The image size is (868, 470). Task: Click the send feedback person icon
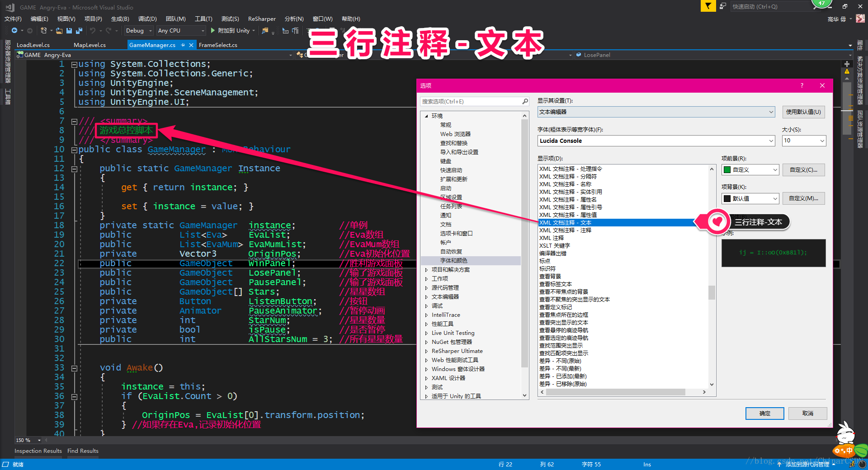[x=723, y=6]
